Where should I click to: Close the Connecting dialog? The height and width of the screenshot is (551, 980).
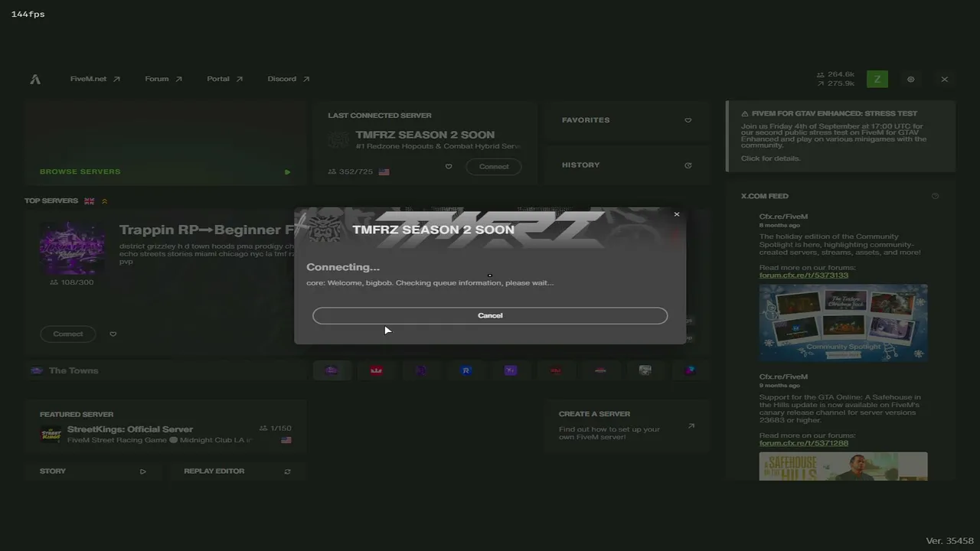677,214
